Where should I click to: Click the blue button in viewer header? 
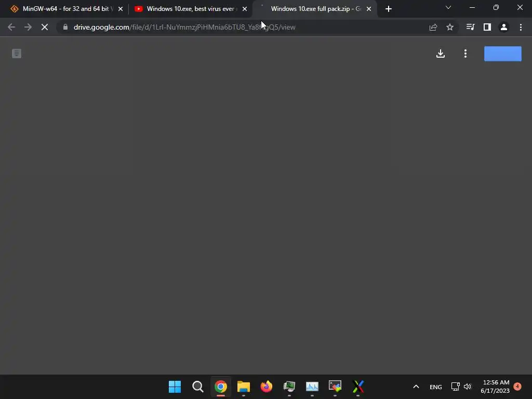coord(502,54)
